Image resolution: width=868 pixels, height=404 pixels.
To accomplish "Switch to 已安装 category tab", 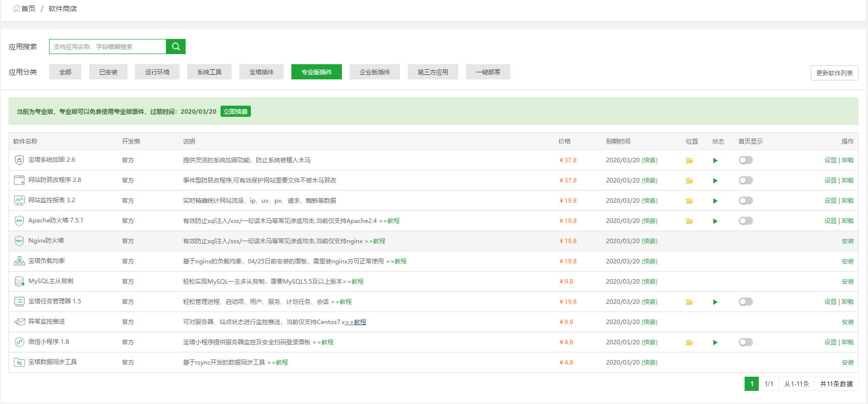I will [108, 72].
